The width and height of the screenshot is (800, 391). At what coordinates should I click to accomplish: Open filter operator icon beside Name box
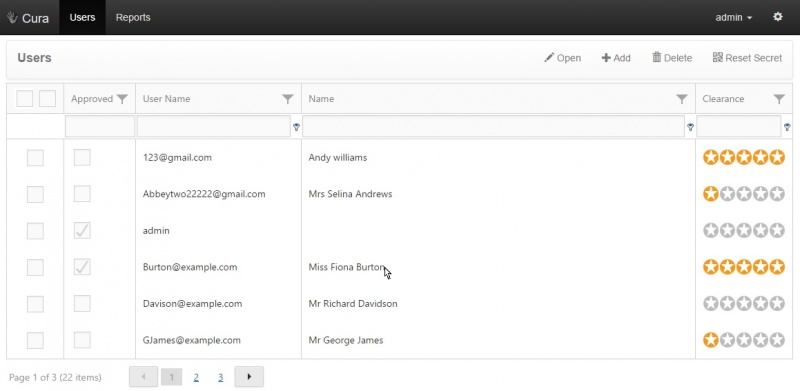click(690, 127)
